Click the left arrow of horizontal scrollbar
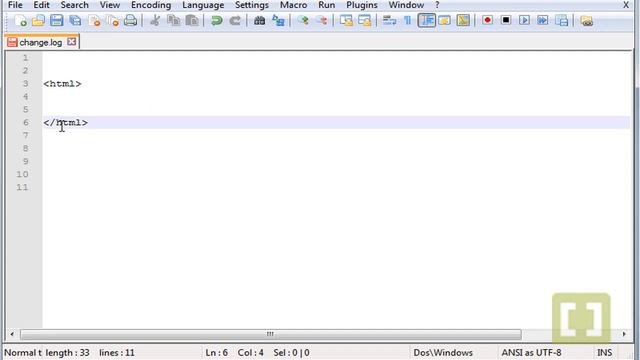 pyautogui.click(x=12, y=334)
